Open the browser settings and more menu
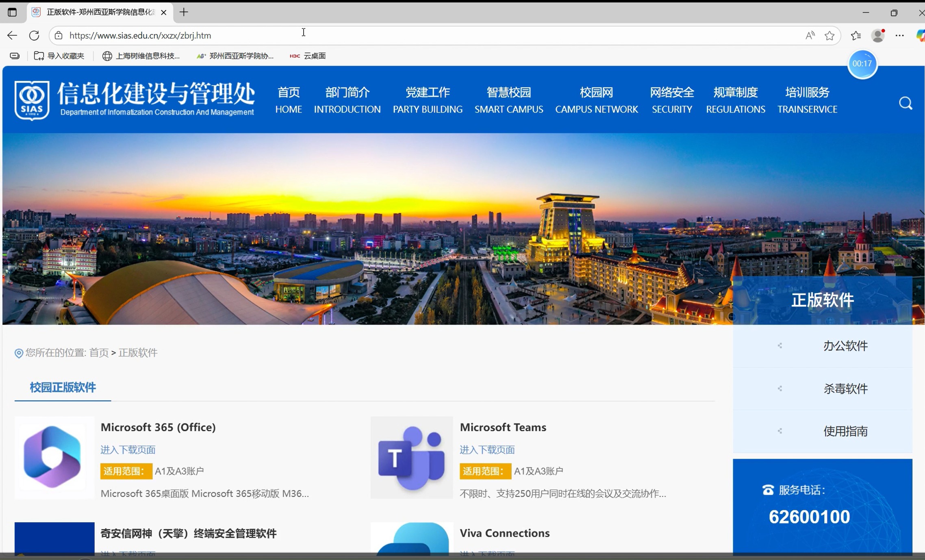The width and height of the screenshot is (925, 560). 899,36
